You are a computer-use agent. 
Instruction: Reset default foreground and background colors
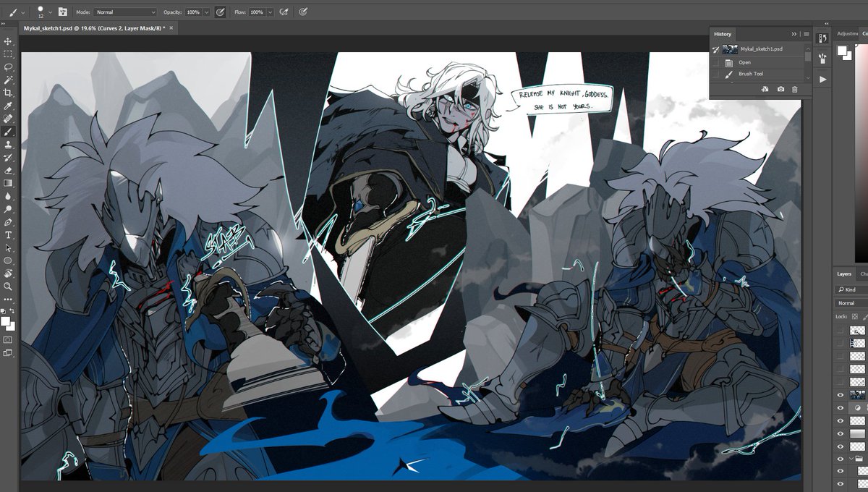[x=3, y=311]
